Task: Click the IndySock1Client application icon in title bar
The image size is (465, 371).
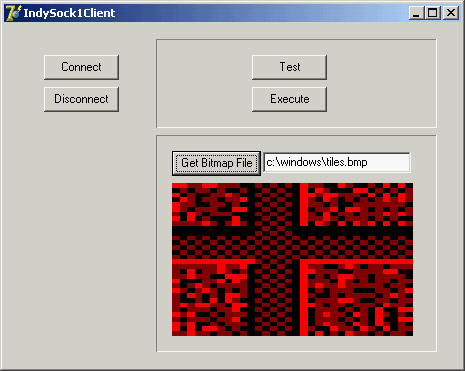Action: (13, 13)
